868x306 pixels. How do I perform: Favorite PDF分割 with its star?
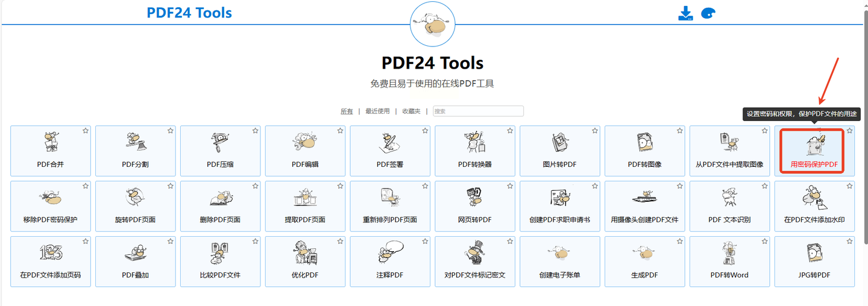171,131
